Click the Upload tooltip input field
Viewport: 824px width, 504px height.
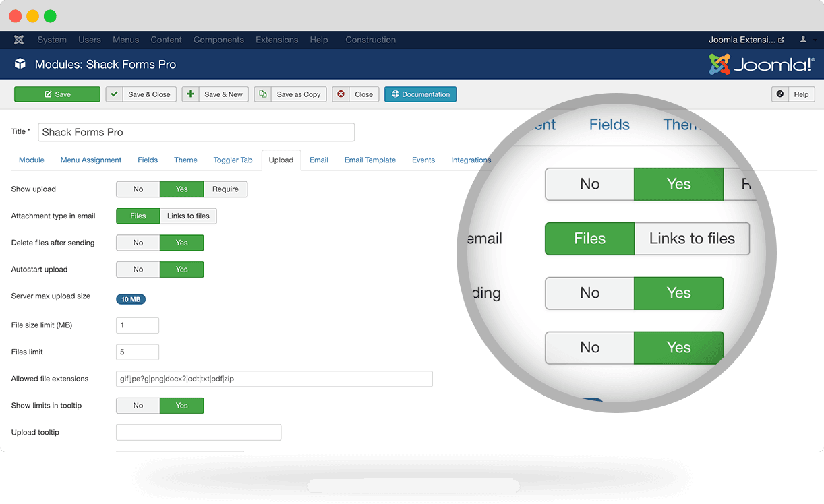pos(199,433)
